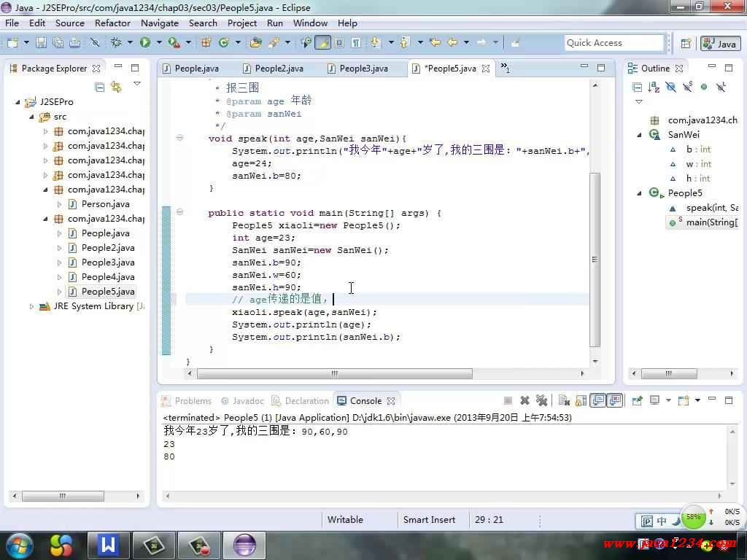Viewport: 747px width, 560px height.
Task: Select People4.java in Package Explorer
Action: pos(108,277)
